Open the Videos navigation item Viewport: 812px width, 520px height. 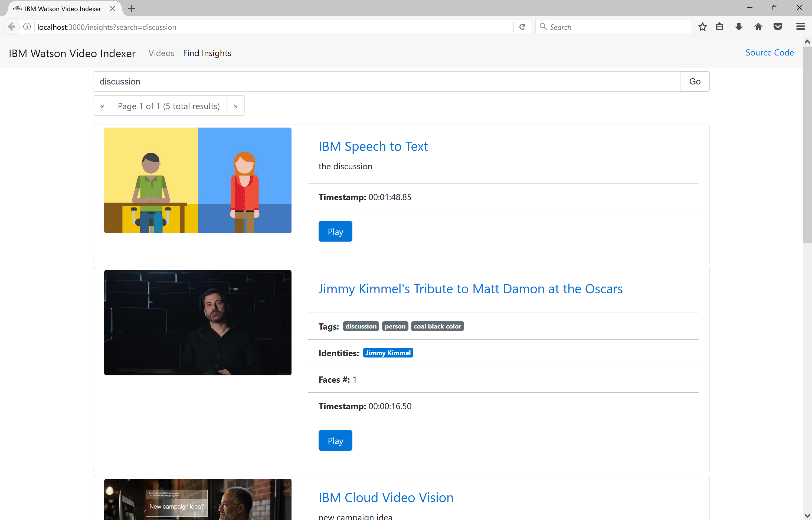pyautogui.click(x=161, y=53)
